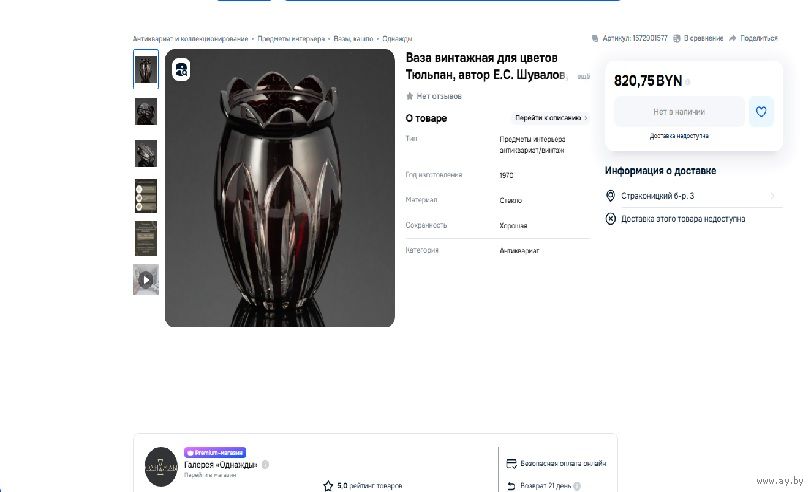
Task: Select the second vase thumbnail
Action: coord(146,111)
